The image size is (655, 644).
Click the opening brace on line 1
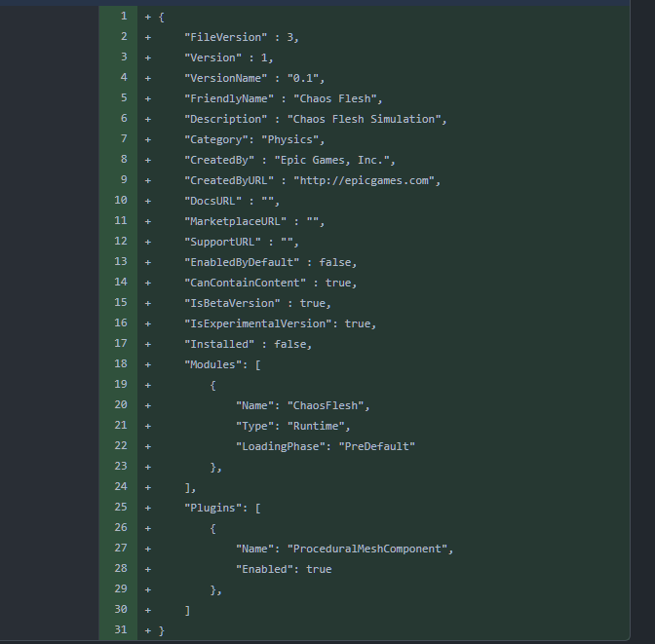(x=162, y=18)
